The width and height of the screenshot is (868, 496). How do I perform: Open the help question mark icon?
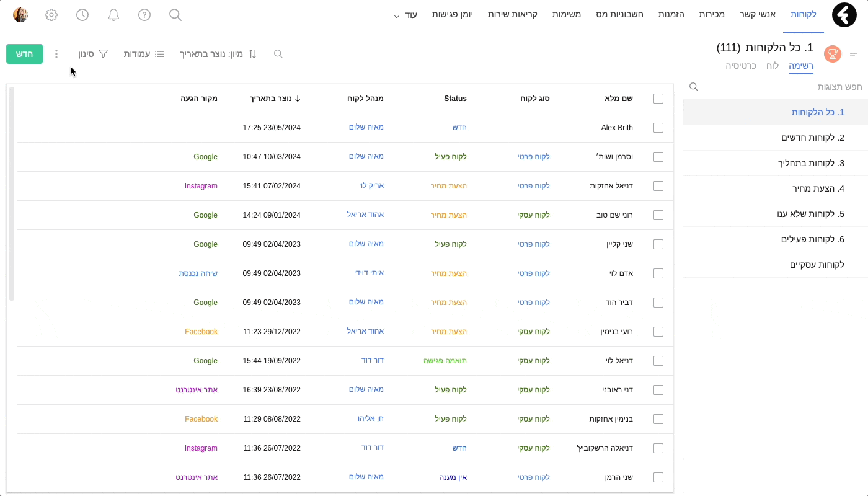click(144, 15)
